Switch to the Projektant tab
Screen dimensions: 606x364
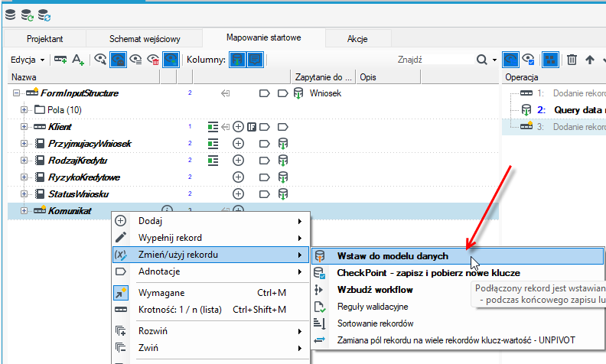pyautogui.click(x=45, y=39)
